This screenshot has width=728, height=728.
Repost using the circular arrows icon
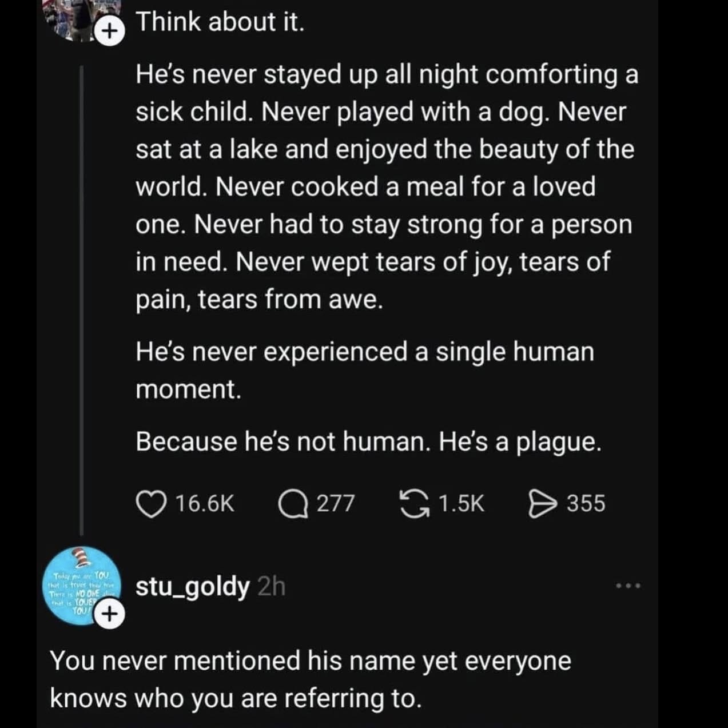click(415, 504)
